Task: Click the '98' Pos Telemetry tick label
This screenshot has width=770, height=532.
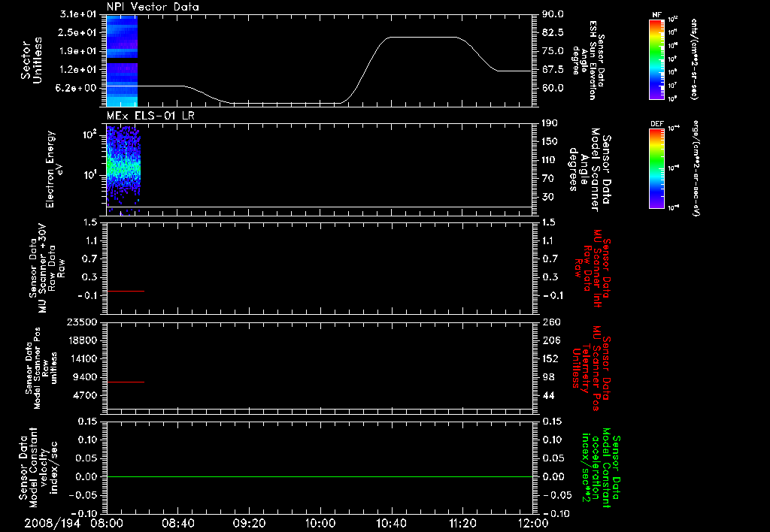Action: point(547,377)
